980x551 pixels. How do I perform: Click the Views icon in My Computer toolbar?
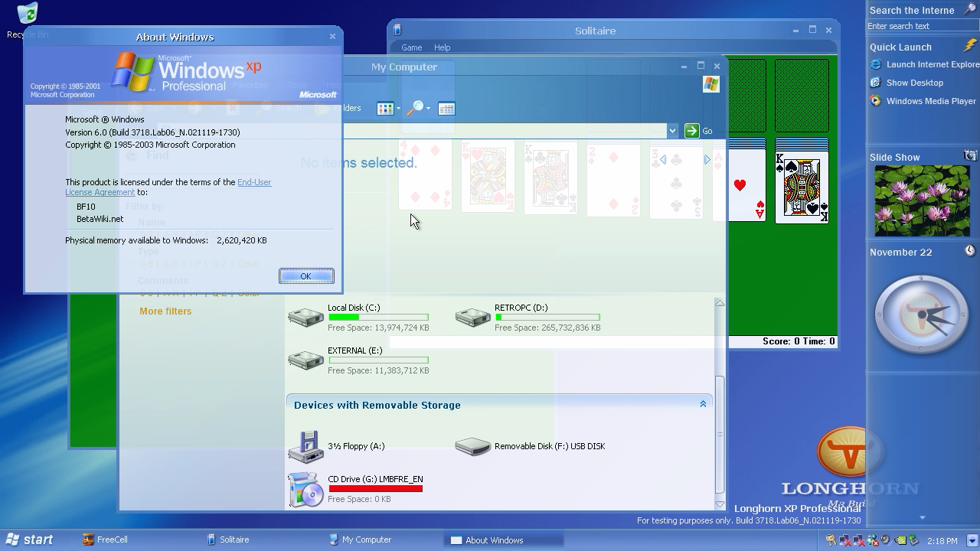tap(385, 109)
